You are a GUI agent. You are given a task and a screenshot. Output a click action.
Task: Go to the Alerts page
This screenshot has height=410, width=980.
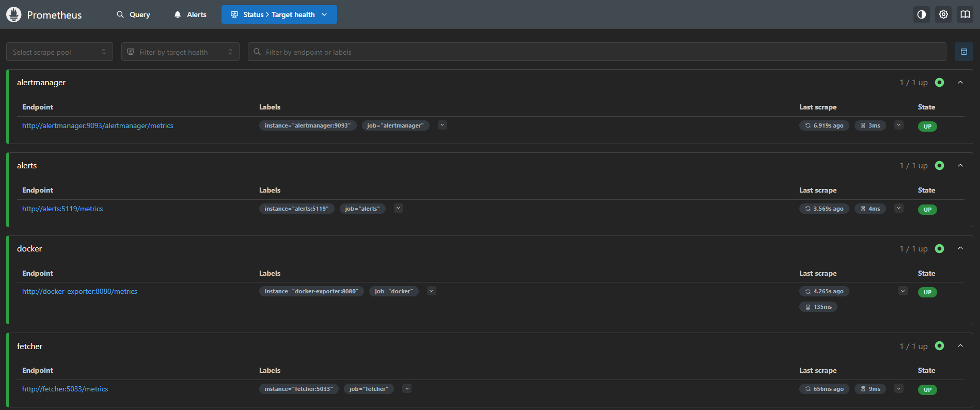click(x=190, y=14)
